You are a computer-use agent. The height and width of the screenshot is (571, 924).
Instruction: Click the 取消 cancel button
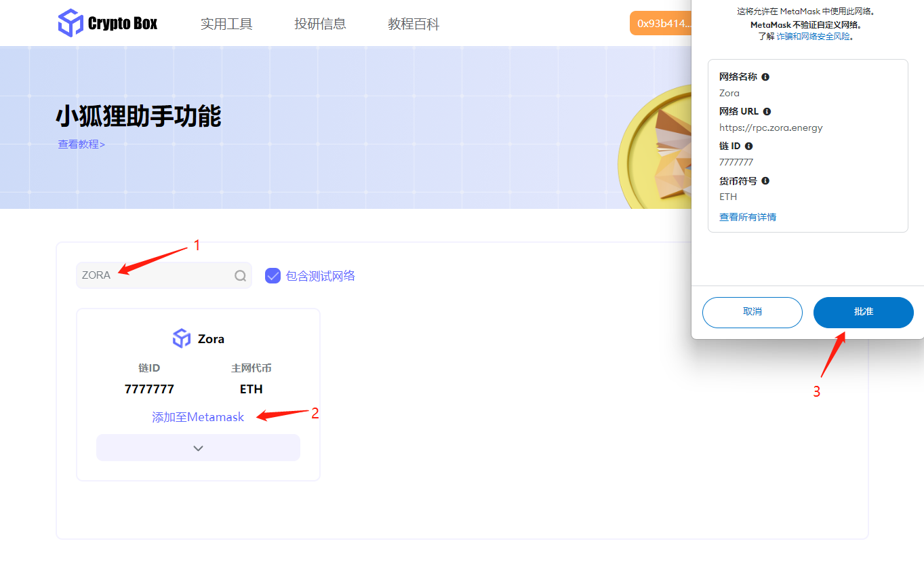pyautogui.click(x=752, y=312)
